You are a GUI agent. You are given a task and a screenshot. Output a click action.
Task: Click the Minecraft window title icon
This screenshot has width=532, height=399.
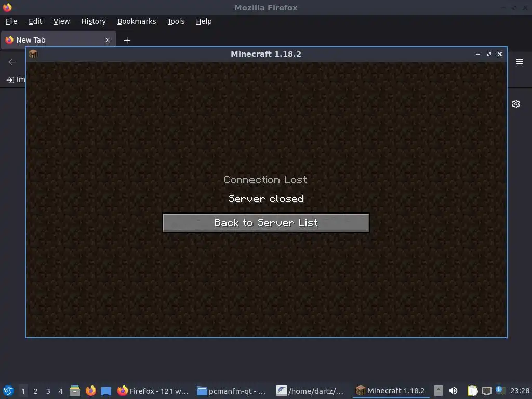click(33, 54)
